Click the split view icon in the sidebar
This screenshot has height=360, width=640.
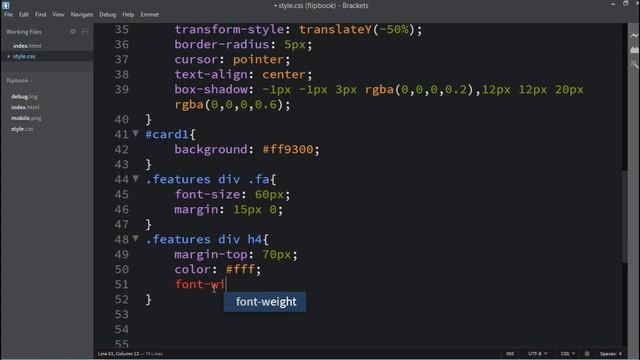click(x=85, y=31)
